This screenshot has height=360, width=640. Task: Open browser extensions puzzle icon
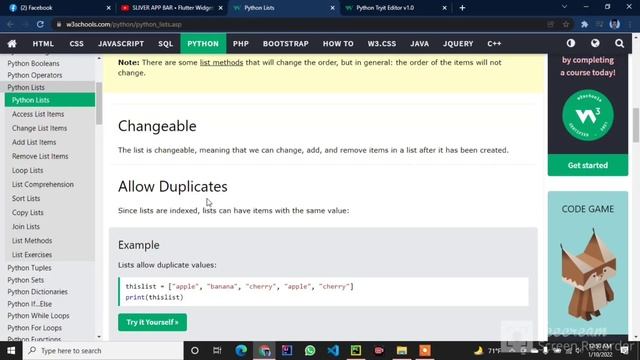tap(584, 24)
